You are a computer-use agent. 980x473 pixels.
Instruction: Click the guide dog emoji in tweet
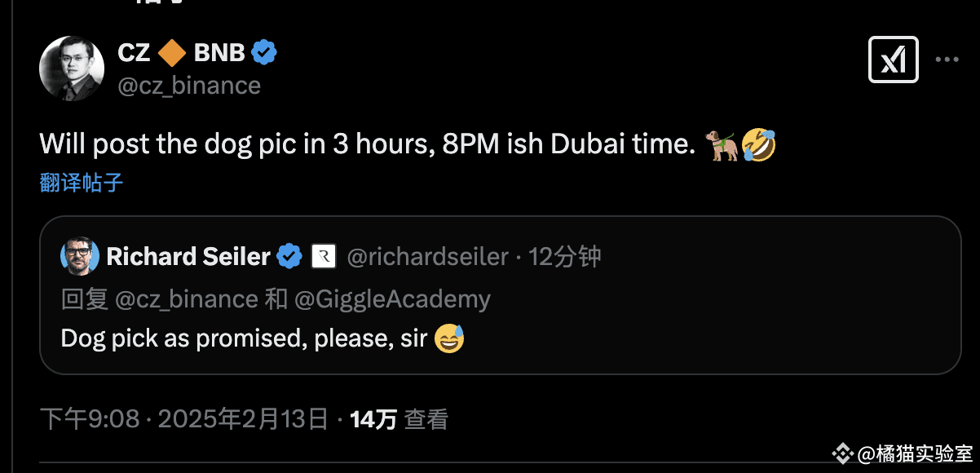[720, 145]
